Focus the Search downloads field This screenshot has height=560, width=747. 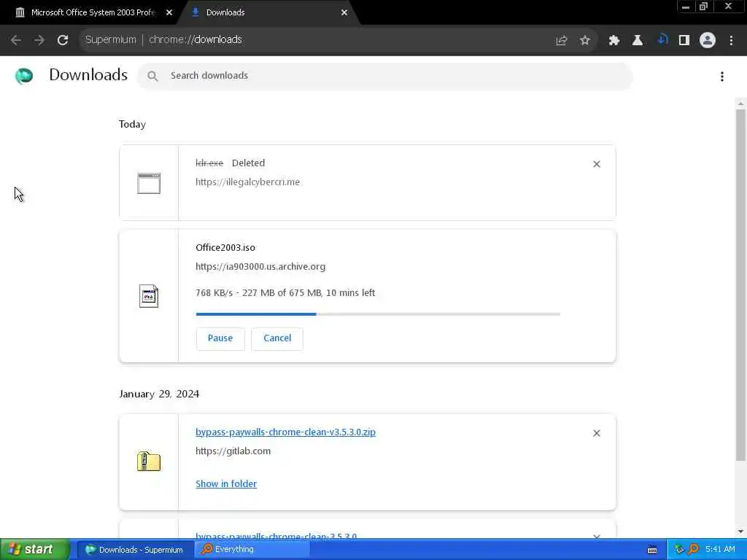point(385,76)
